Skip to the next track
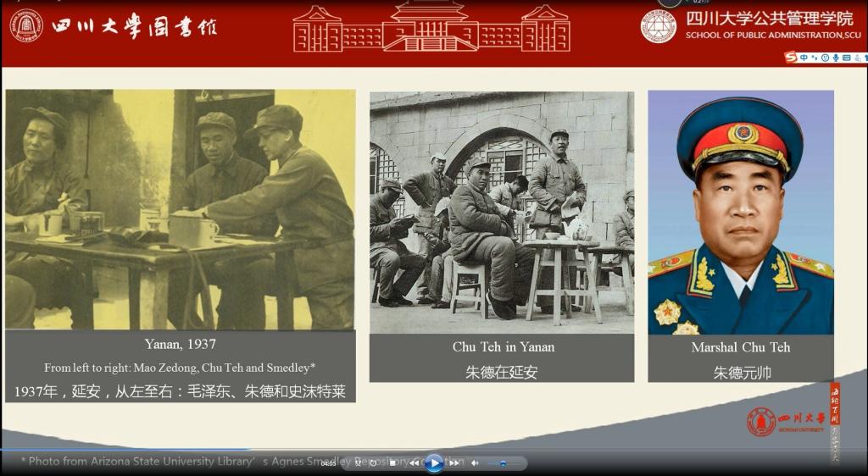This screenshot has width=868, height=476. click(x=454, y=463)
